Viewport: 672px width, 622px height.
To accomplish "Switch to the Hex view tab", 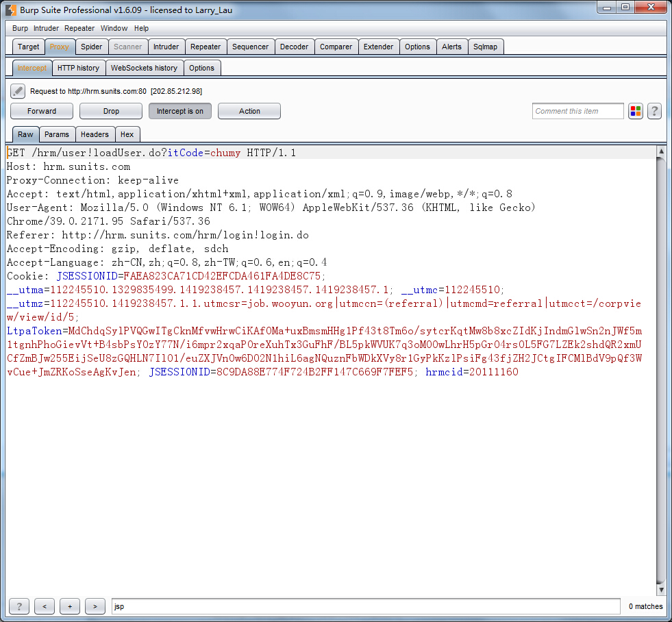I will pos(127,134).
